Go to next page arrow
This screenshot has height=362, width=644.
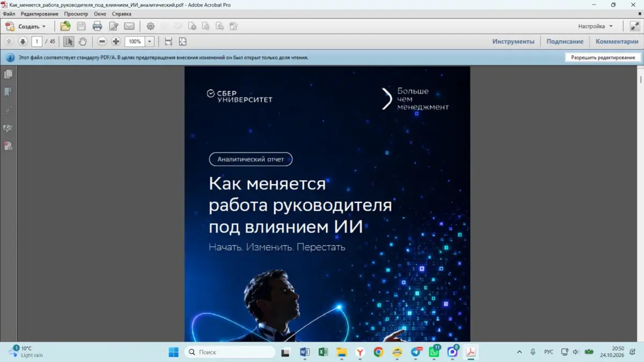coord(23,41)
